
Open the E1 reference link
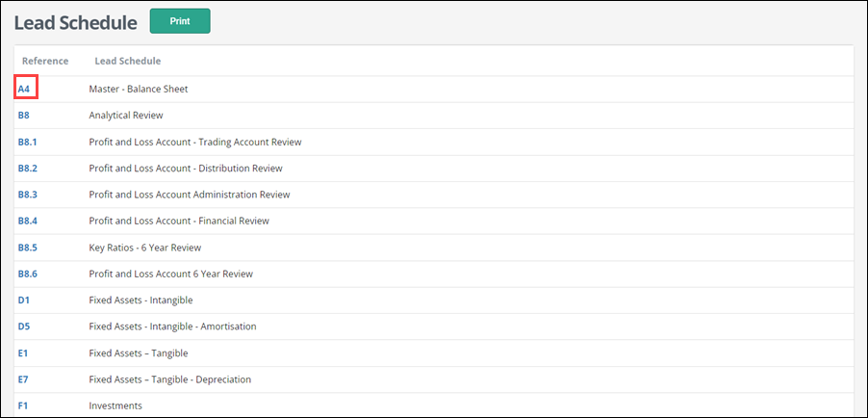pos(23,353)
